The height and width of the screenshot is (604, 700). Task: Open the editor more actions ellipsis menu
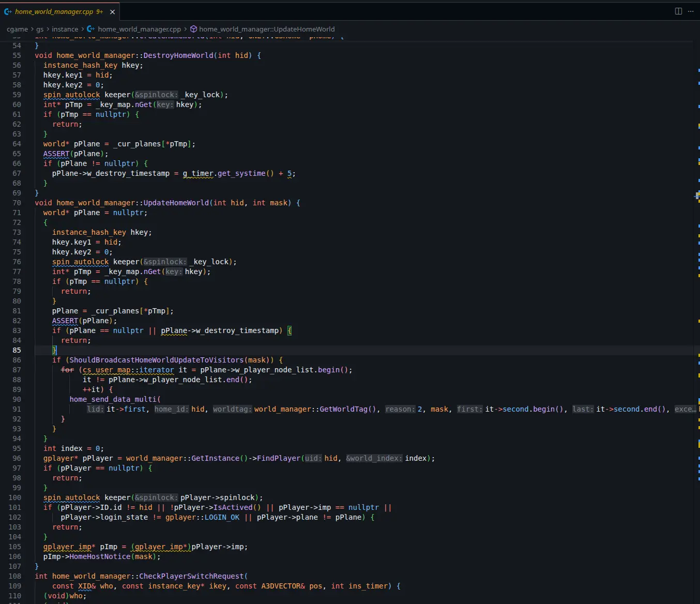point(691,11)
